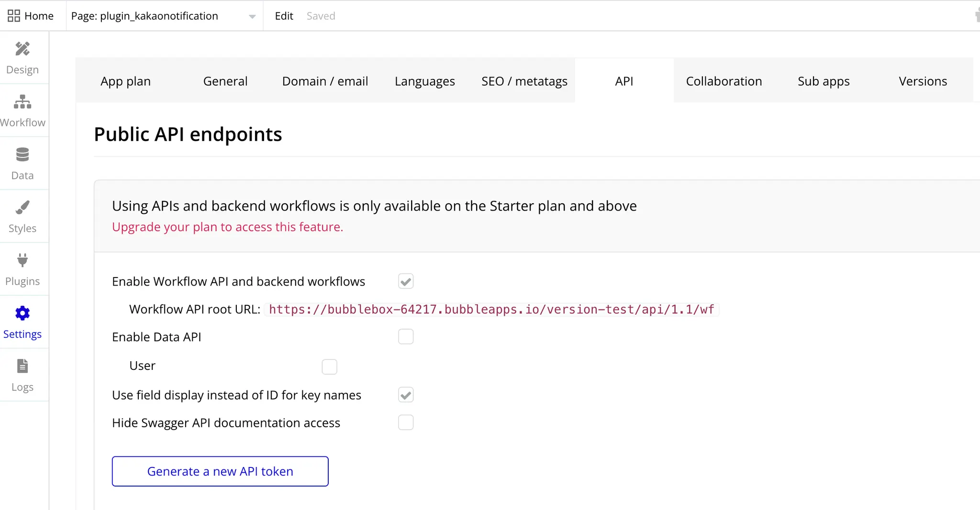Image resolution: width=980 pixels, height=510 pixels.
Task: Click Generate a new API token
Action: pos(220,471)
